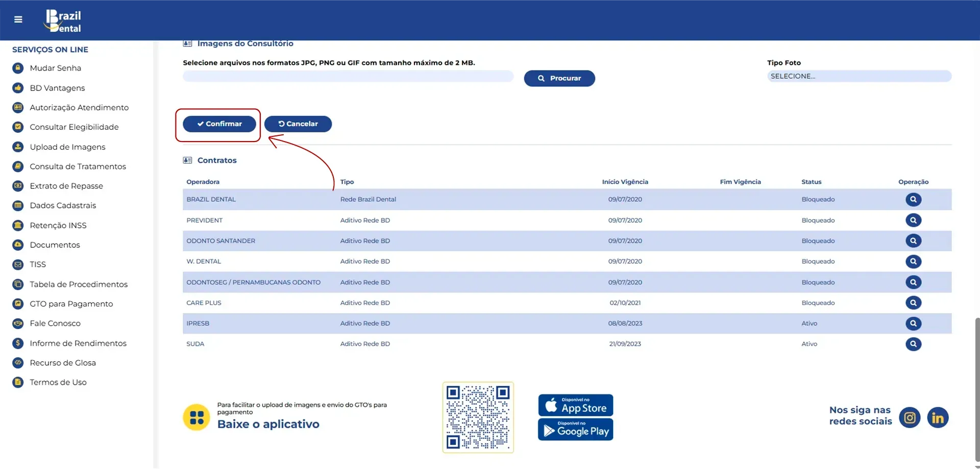The width and height of the screenshot is (980, 469).
Task: Open Tabela de Procedimentos
Action: tap(79, 284)
